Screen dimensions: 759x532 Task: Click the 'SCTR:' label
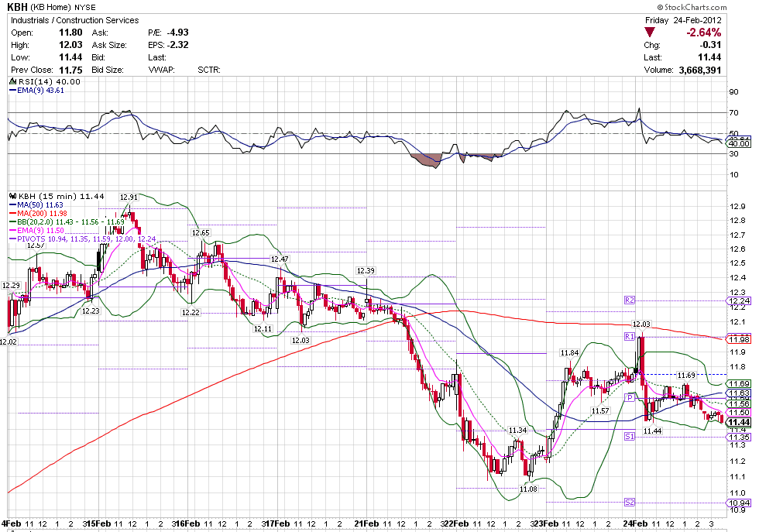[x=209, y=70]
